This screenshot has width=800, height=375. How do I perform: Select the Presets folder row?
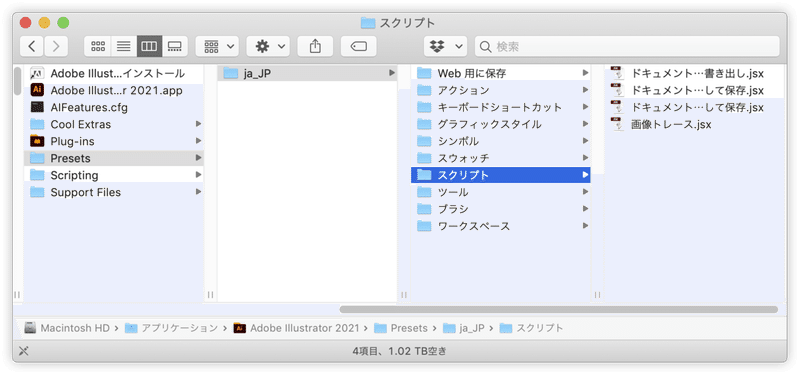(113, 158)
